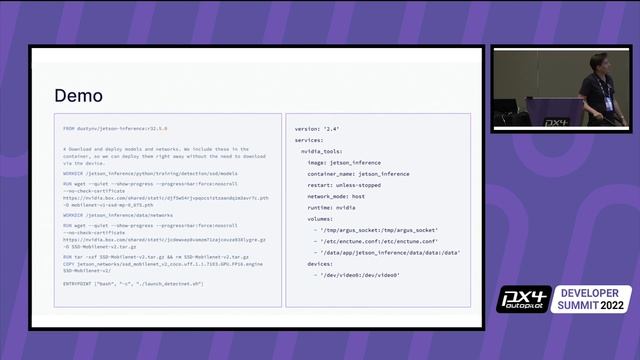Screen dimensions: 640x360
Task: Click the 'nvidia_tools:' service name
Action: 322,151
